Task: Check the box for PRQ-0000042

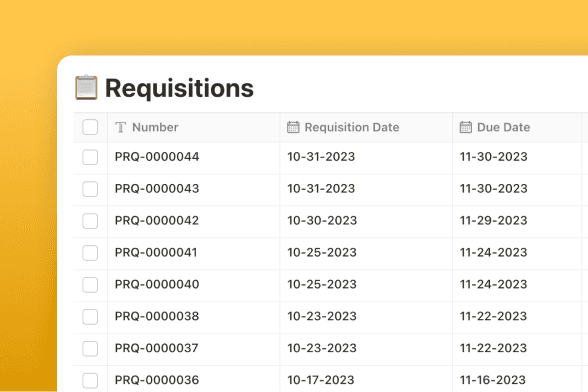Action: [x=90, y=221]
